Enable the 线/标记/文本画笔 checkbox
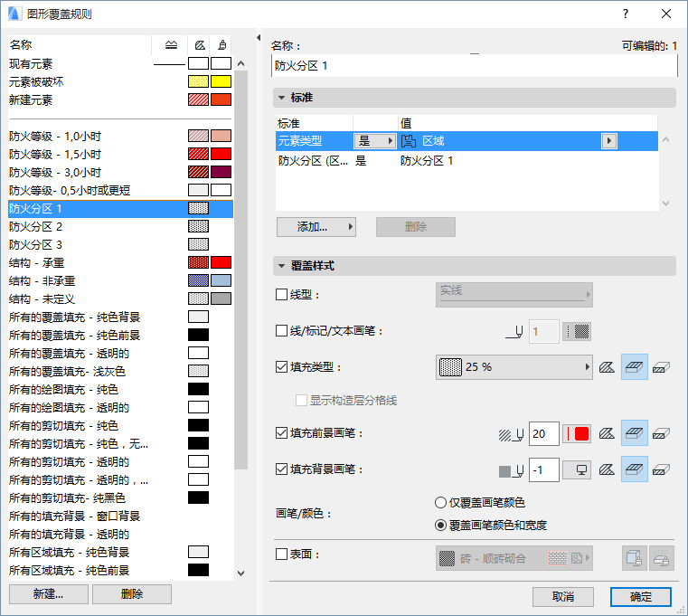 tap(281, 330)
